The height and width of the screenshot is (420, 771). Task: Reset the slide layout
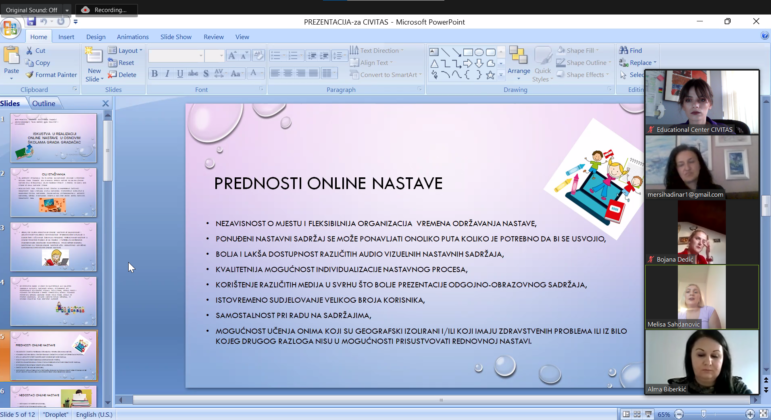point(121,63)
